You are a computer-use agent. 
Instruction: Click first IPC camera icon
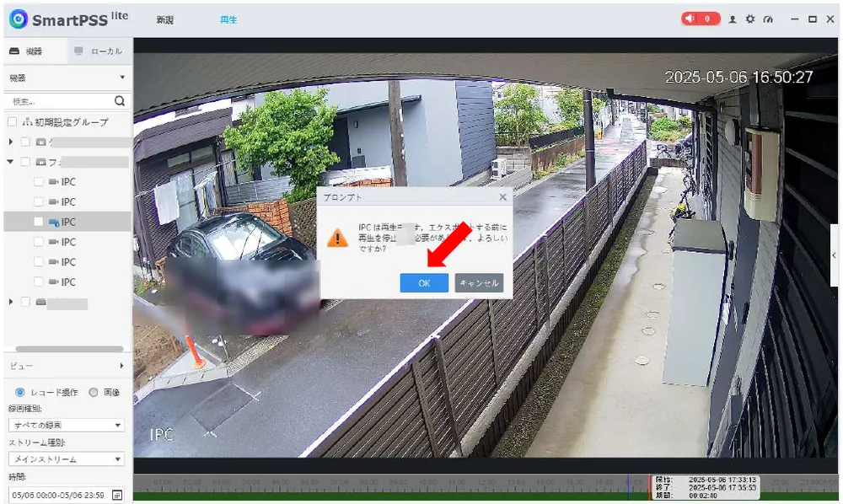click(x=54, y=181)
